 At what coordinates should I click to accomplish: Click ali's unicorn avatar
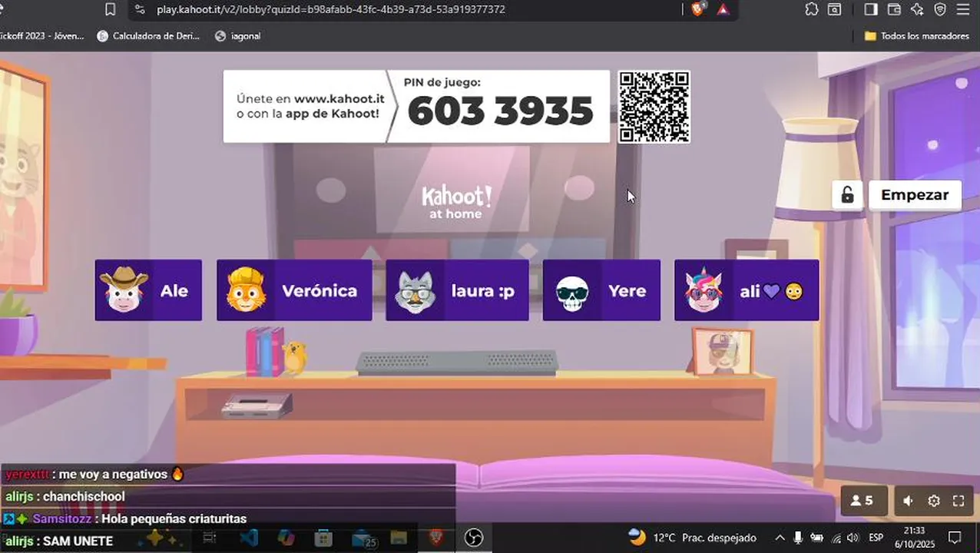coord(703,290)
